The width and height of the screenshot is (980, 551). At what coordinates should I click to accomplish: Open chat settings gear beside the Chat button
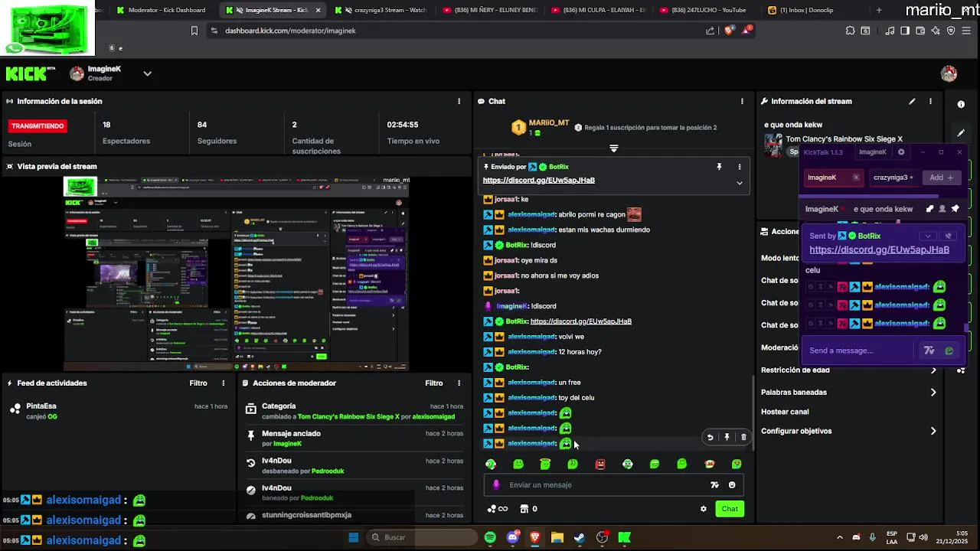703,509
